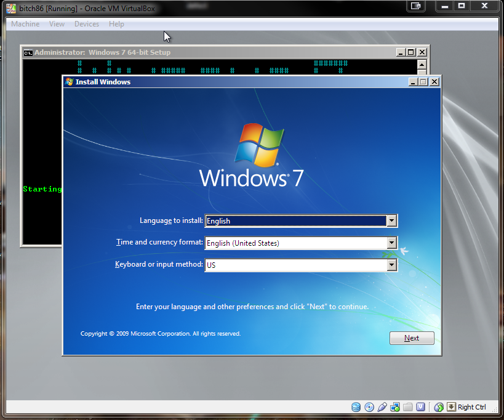Click the optical disc icon in status bar

pos(369,407)
